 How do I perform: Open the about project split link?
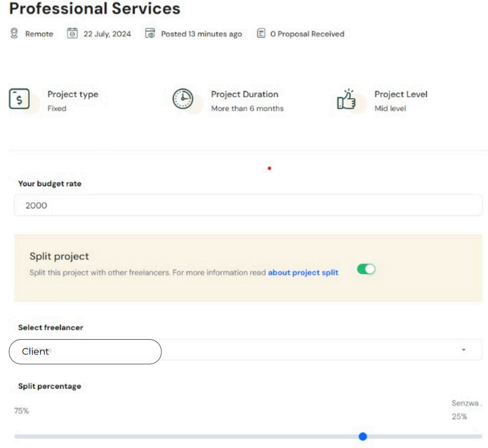coord(303,272)
